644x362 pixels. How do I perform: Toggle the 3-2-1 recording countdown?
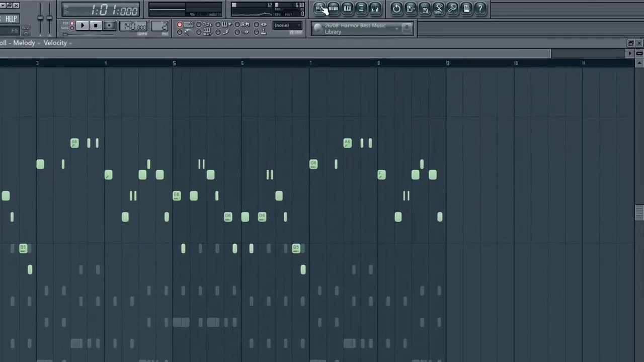pos(205,25)
